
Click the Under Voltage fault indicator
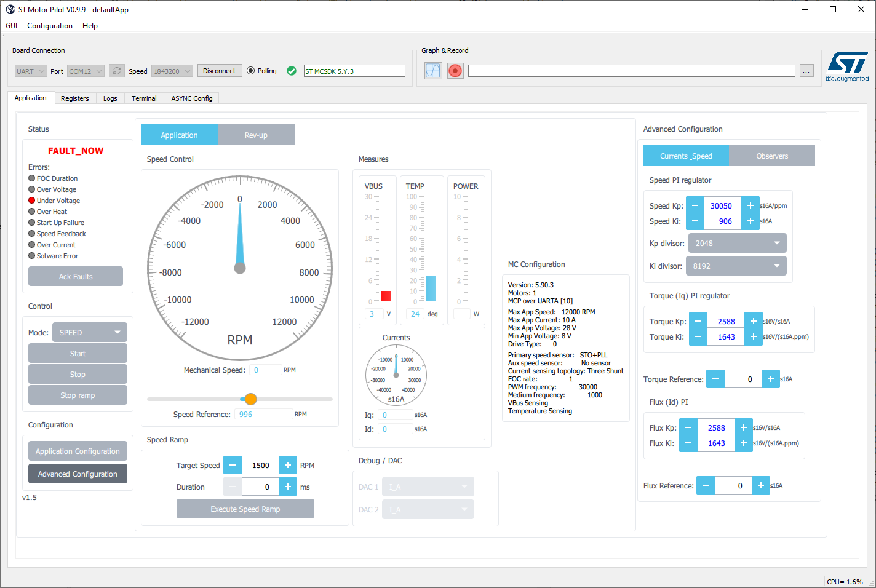(31, 201)
